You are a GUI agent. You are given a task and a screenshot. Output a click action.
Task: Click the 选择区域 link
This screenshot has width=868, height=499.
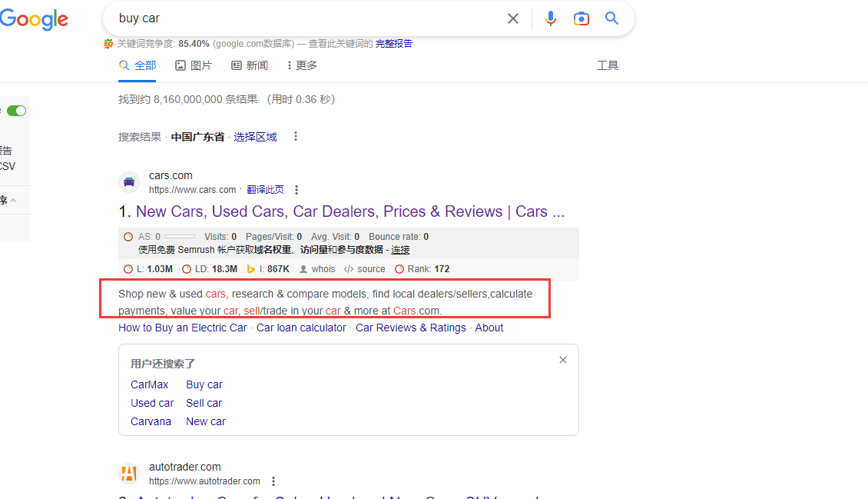(x=255, y=137)
